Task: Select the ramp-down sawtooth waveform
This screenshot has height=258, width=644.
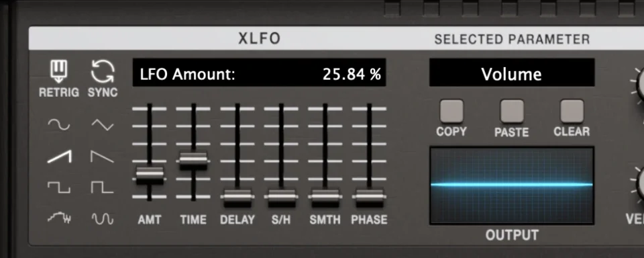Action: (102, 157)
